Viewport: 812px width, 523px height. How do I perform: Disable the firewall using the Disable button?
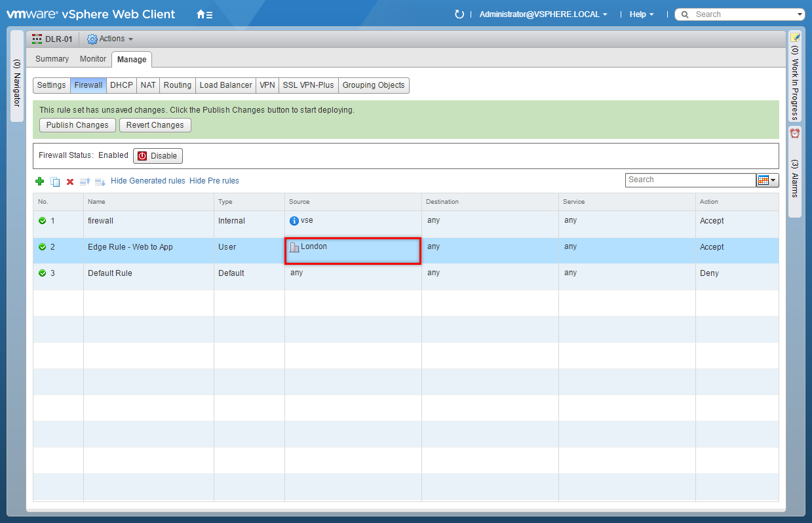point(158,156)
